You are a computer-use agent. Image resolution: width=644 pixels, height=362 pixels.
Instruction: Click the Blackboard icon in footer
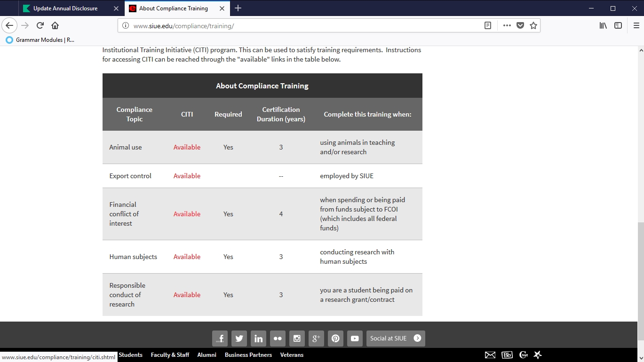pyautogui.click(x=507, y=355)
